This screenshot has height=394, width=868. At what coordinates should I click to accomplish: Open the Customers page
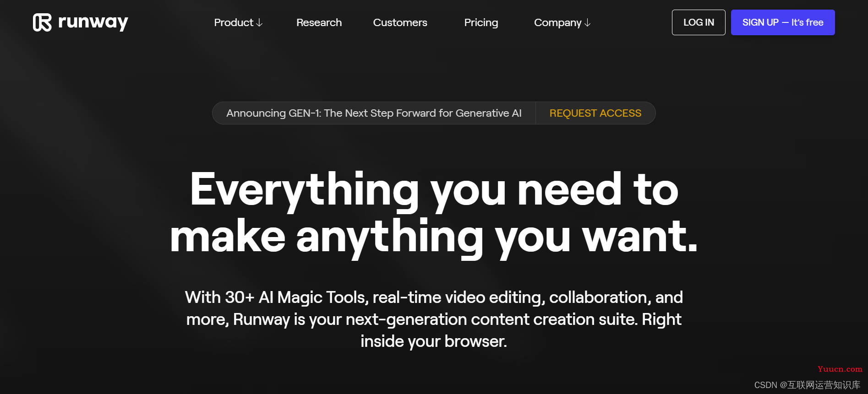(x=400, y=22)
